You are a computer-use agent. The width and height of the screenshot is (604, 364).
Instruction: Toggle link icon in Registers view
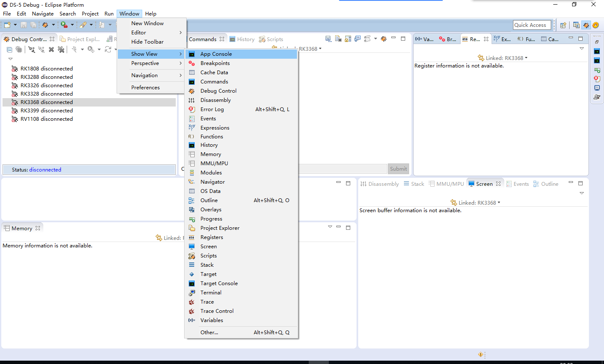(x=481, y=58)
